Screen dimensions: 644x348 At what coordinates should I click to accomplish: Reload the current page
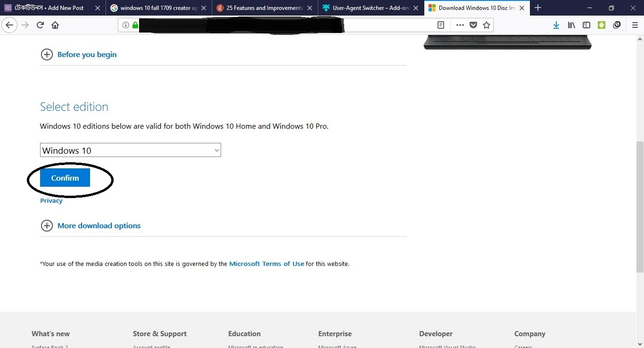point(40,25)
